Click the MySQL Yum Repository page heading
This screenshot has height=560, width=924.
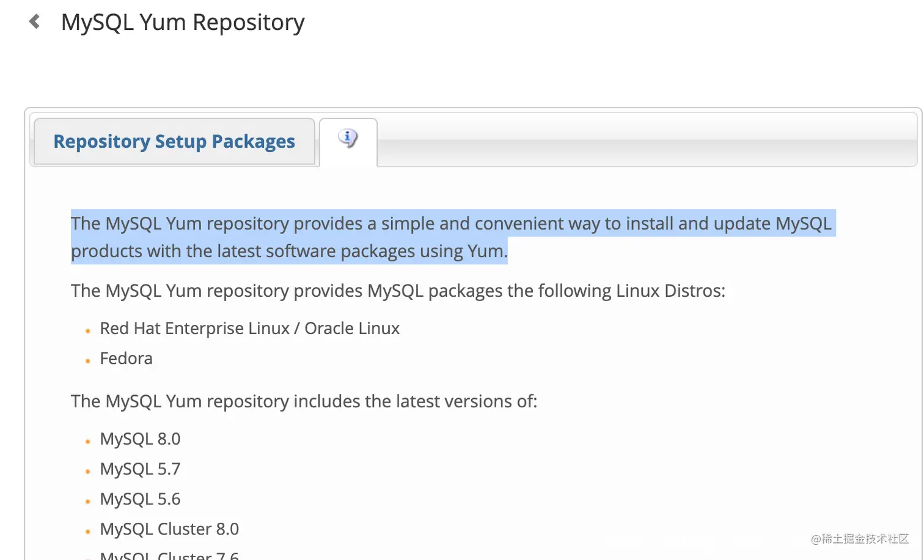coord(183,23)
